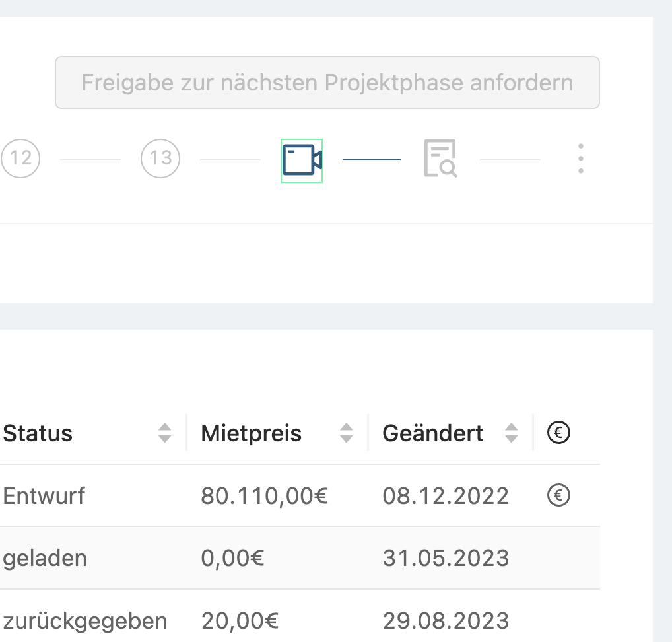Click the 80.110,00€ rental price cell
The height and width of the screenshot is (642, 672).
(x=264, y=496)
